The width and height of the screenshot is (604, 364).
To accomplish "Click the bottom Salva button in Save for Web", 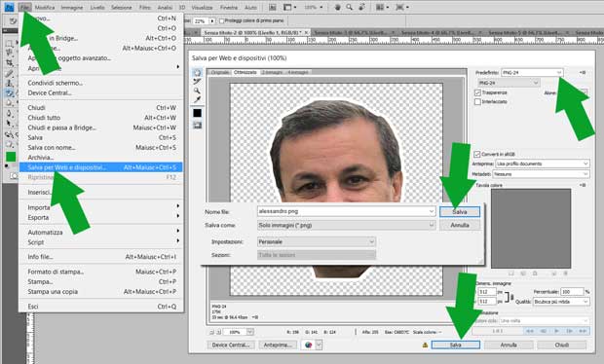I will coord(456,345).
